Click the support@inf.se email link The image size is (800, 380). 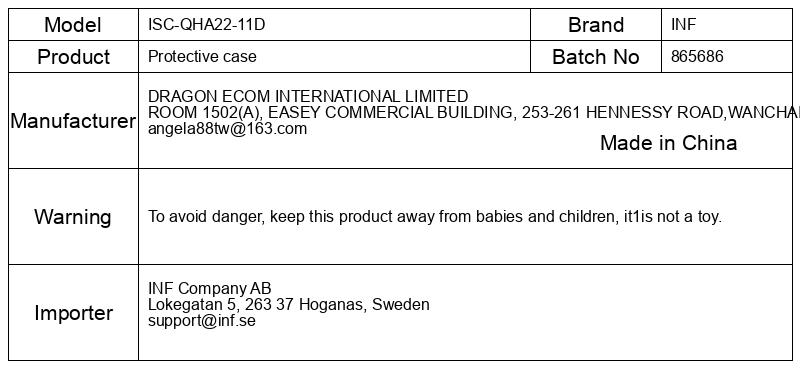[202, 321]
